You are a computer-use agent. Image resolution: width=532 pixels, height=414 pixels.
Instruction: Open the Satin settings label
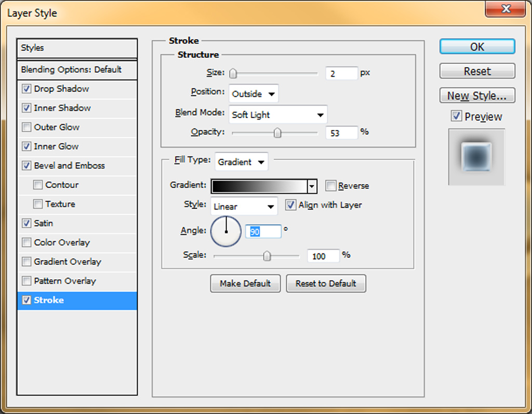point(44,223)
